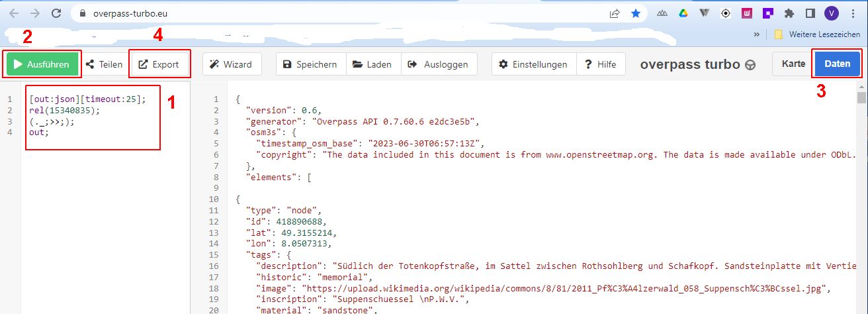Expand the hidden bookmarks chevron
The height and width of the screenshot is (314, 868).
coord(758,34)
